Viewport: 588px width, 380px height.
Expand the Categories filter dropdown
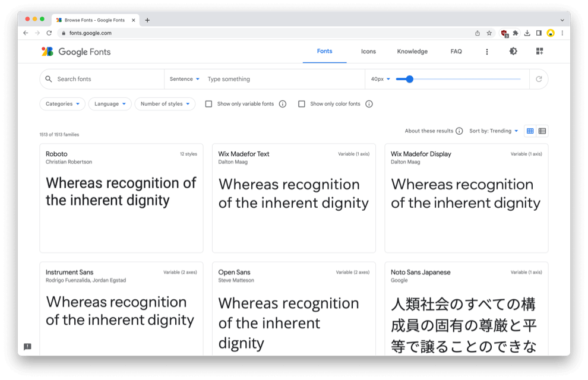[62, 104]
